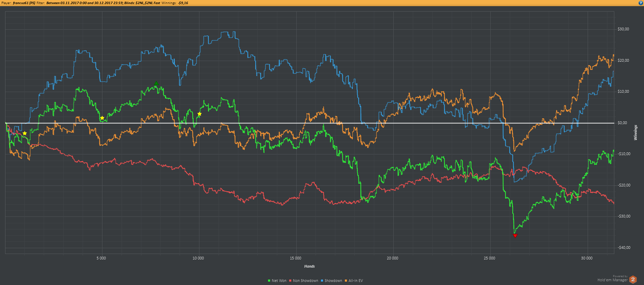Click the Winnings axis title

(x=635, y=133)
